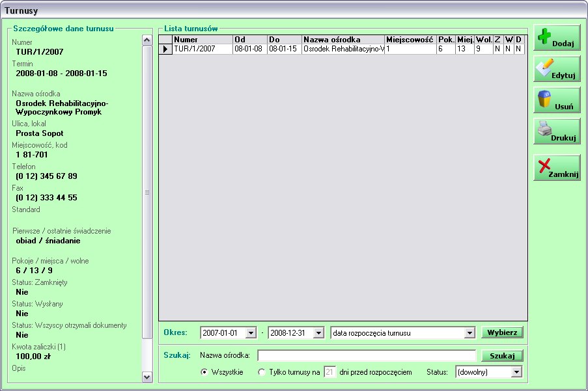Image resolution: width=588 pixels, height=391 pixels.
Task: Click the Usuń trash bin icon
Action: [x=544, y=100]
